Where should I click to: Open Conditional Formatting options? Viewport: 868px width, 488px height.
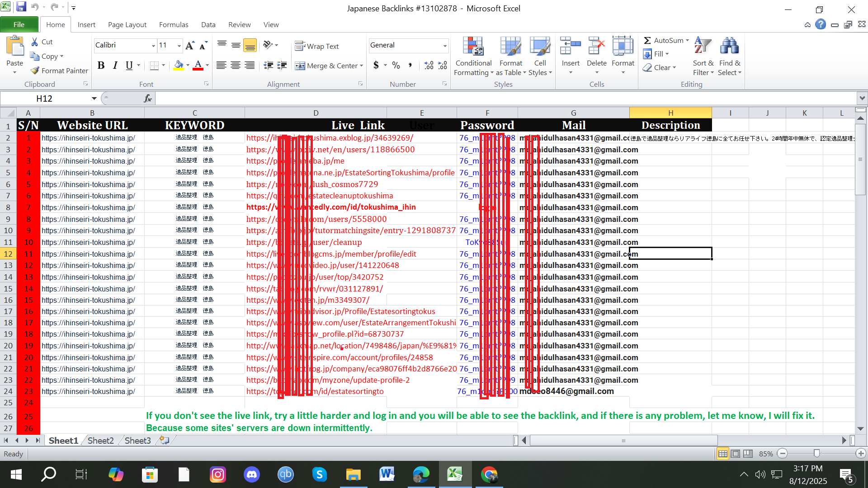point(473,56)
